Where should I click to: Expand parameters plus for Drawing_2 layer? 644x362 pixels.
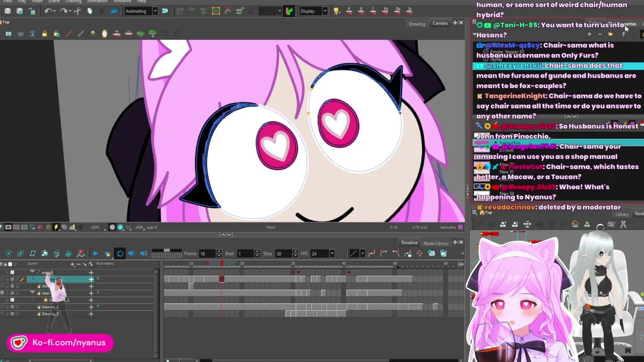tap(91, 307)
